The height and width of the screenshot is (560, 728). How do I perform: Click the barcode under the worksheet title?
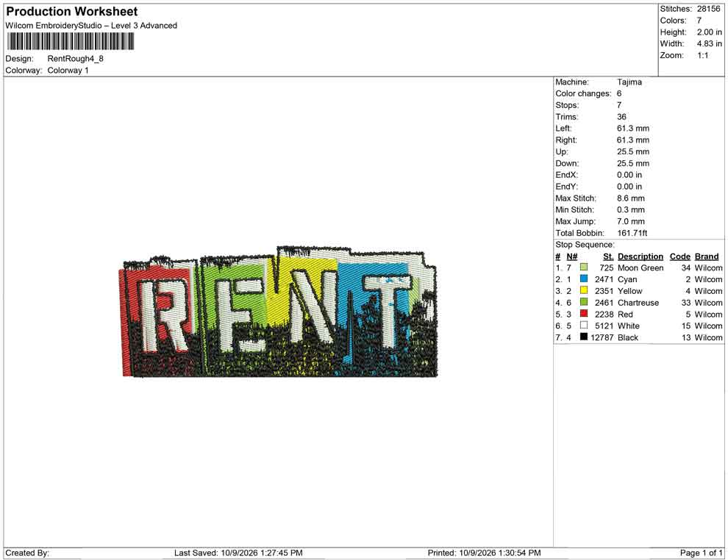point(70,42)
